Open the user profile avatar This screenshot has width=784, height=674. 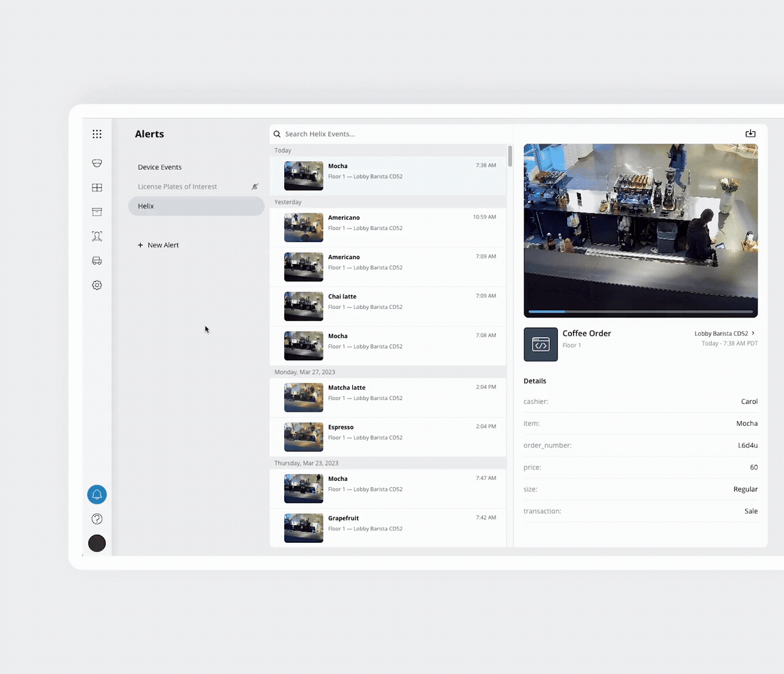[97, 543]
